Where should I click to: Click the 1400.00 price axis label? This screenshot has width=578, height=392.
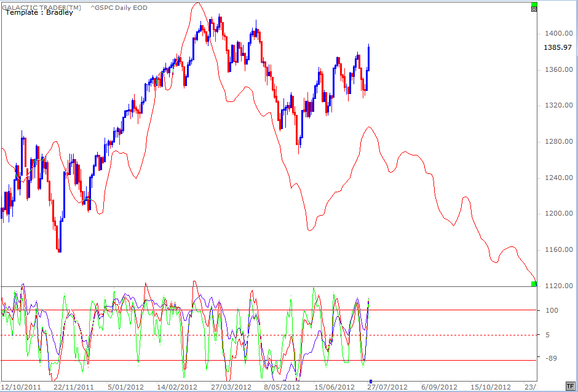[560, 34]
